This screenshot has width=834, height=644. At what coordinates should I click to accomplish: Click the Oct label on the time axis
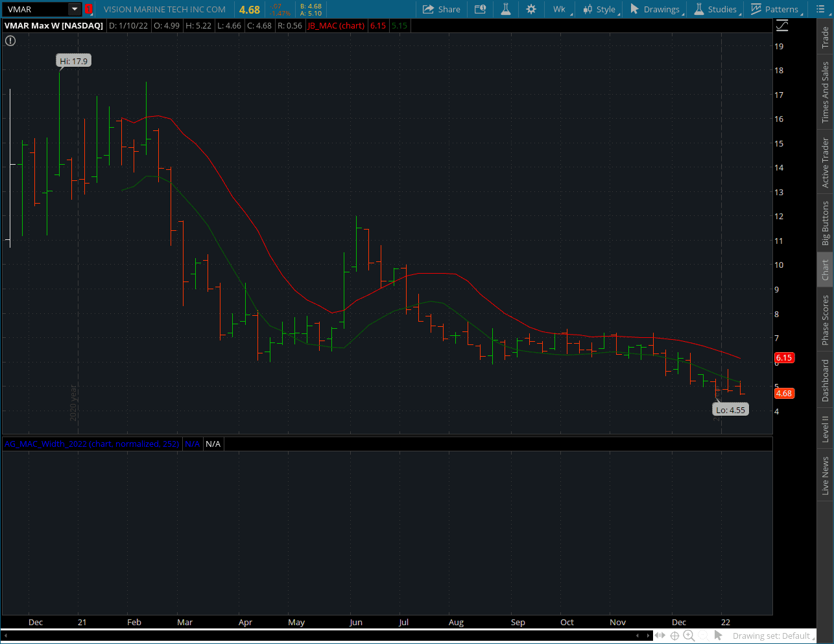567,622
